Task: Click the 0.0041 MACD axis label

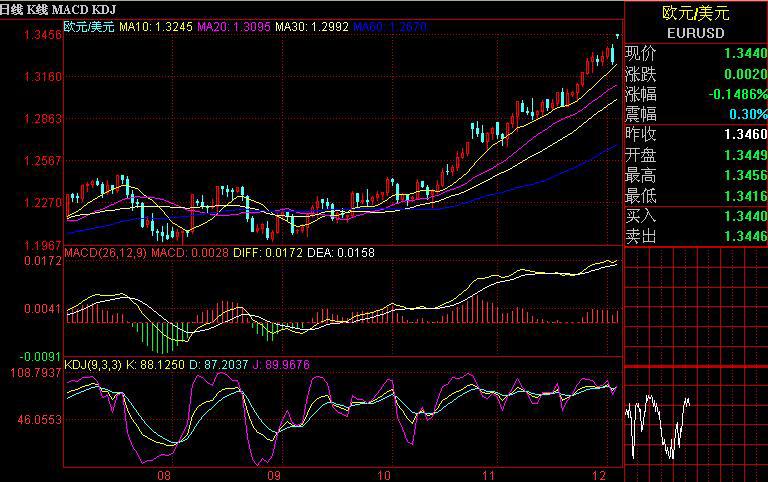Action: (43, 309)
